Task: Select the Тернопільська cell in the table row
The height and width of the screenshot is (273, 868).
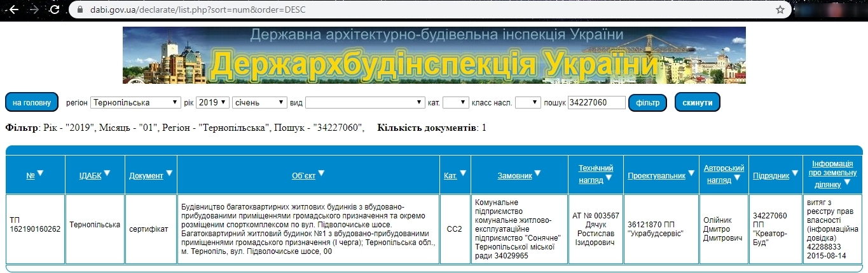Action: pyautogui.click(x=95, y=229)
